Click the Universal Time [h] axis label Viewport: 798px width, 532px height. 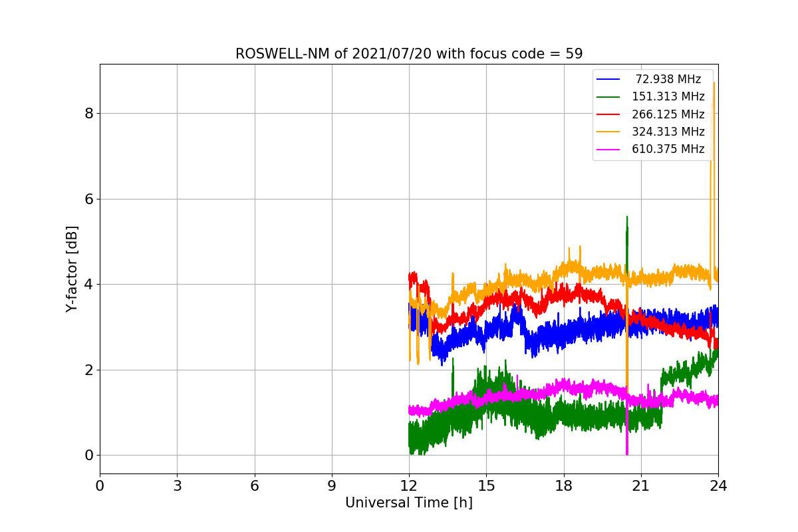pos(409,503)
